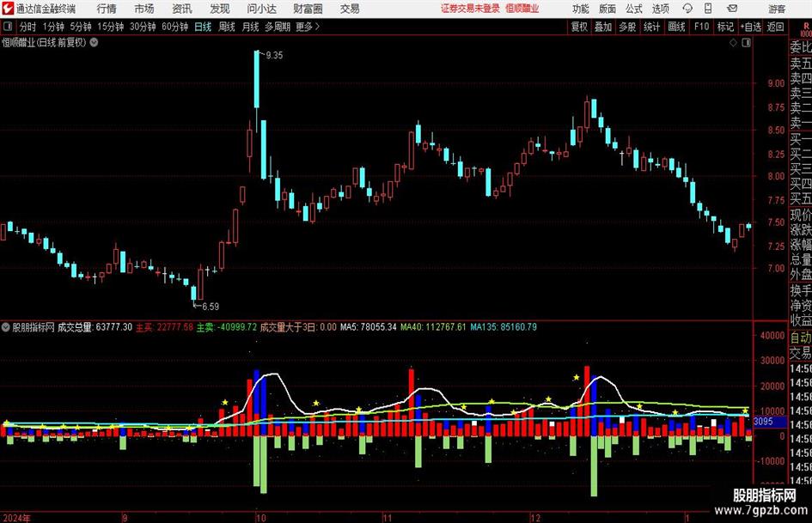Click 主卖 -40999.72 value
Image resolution: width=812 pixels, height=523 pixels.
226,327
